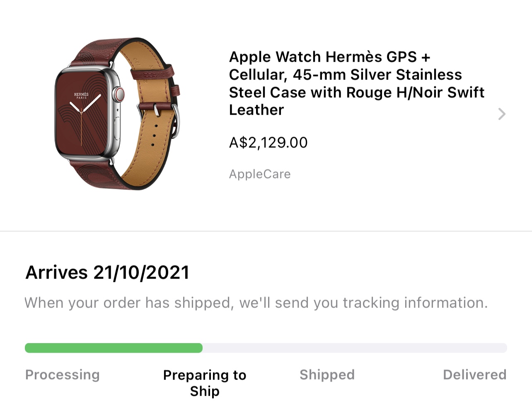Image resolution: width=532 pixels, height=418 pixels.
Task: Click the tracking information message text
Action: tap(256, 303)
